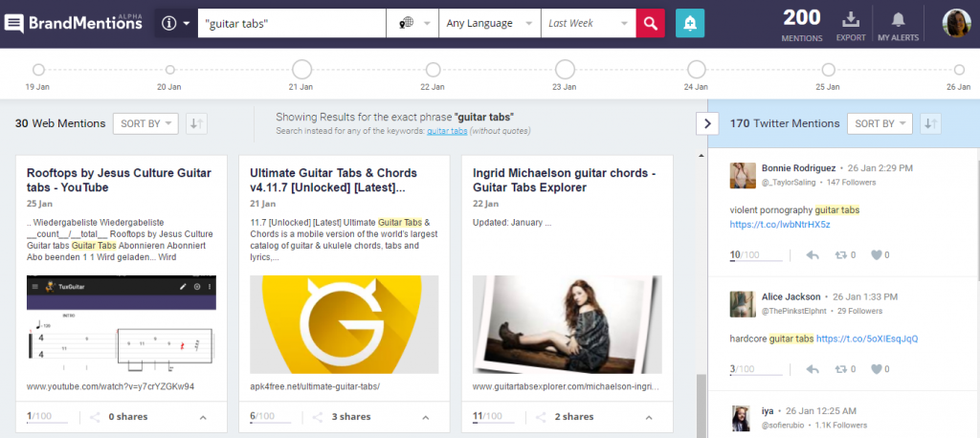Click share icon beside 0 shares
980x438 pixels.
click(x=95, y=417)
